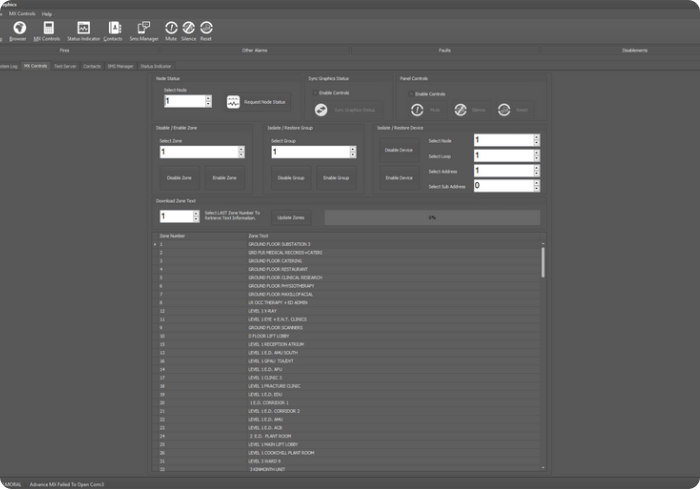This screenshot has height=490, width=700.
Task: Click the Reset icon in top toolbar
Action: (x=205, y=29)
